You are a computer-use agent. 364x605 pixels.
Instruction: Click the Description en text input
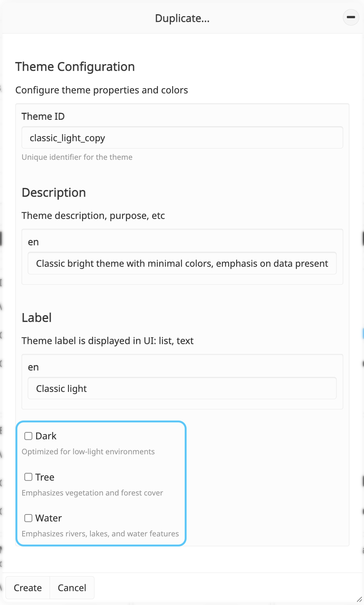coord(182,263)
